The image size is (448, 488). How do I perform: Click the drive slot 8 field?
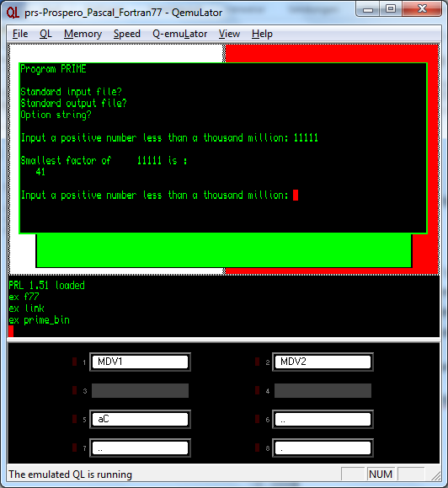click(323, 448)
